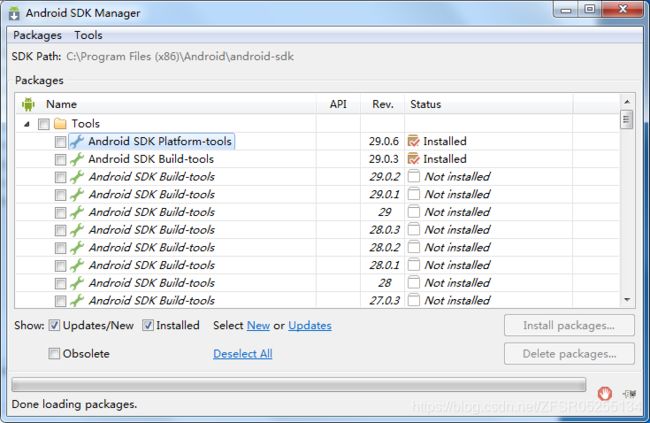
Task: Check Build-tools revision 29.0.2 checkbox
Action: click(x=60, y=177)
